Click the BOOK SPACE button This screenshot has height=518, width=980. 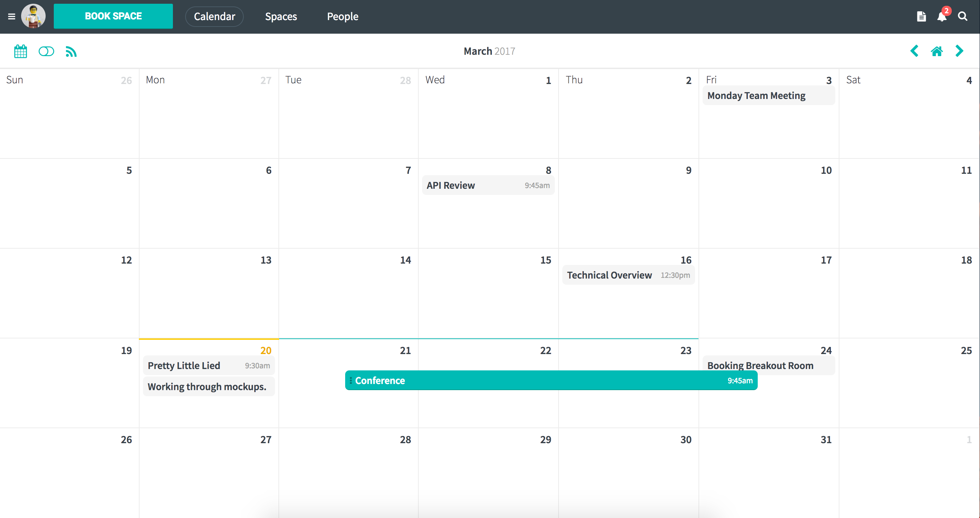tap(113, 16)
